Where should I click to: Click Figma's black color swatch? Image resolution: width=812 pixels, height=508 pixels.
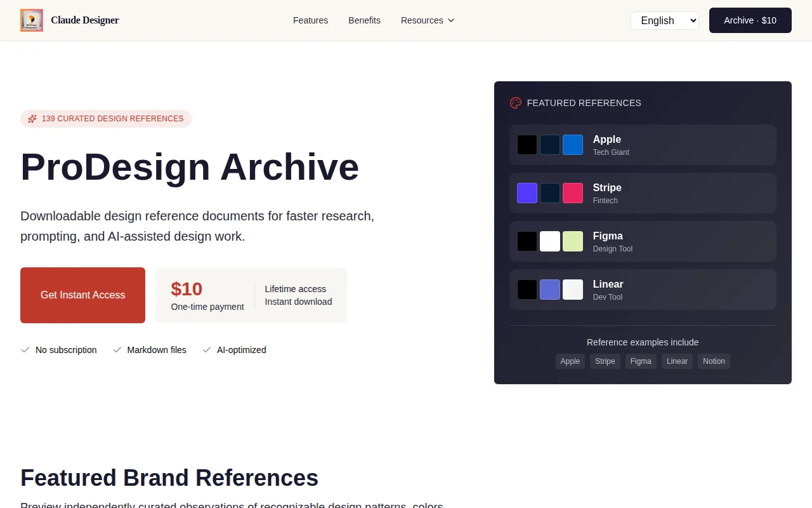(527, 241)
